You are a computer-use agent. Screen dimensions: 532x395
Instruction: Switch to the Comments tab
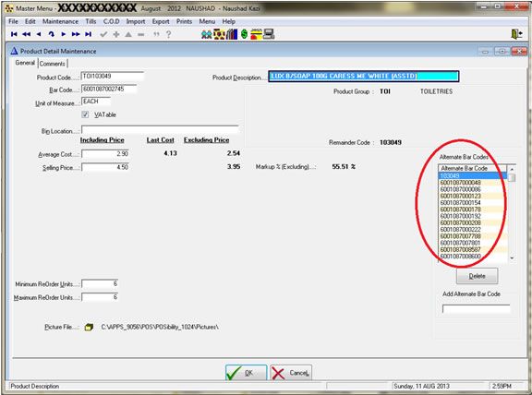53,64
